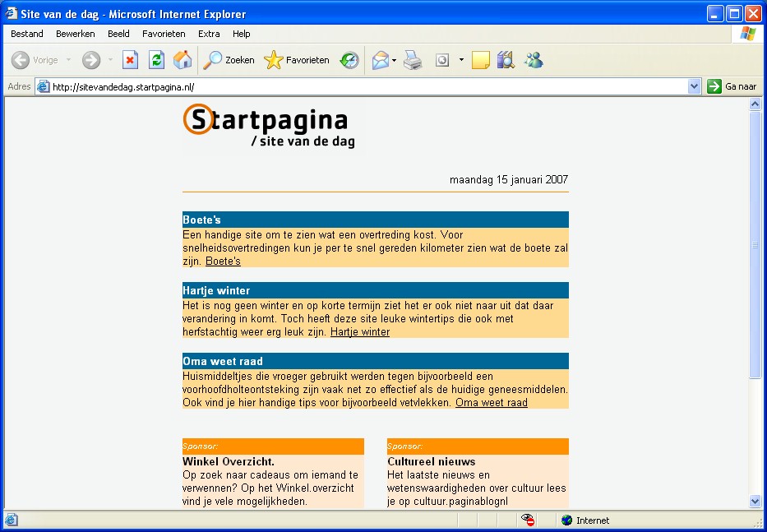Click the IE icon in title bar
The height and width of the screenshot is (532, 767).
(x=11, y=13)
